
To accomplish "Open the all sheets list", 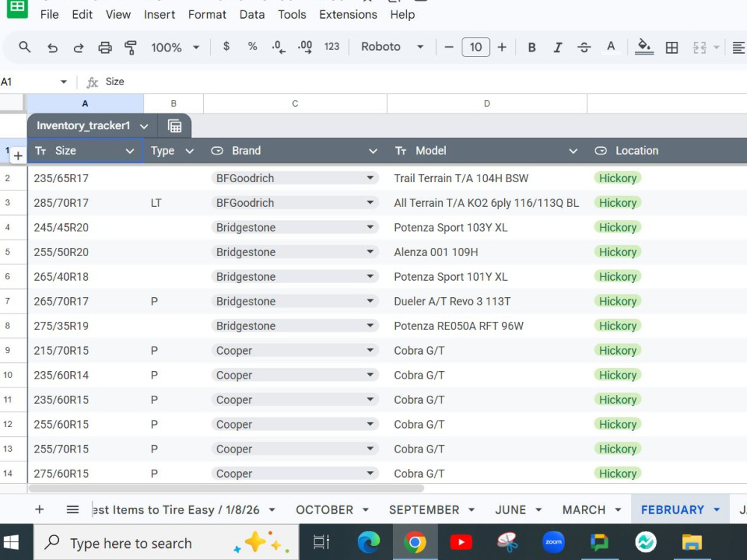I will (x=72, y=509).
